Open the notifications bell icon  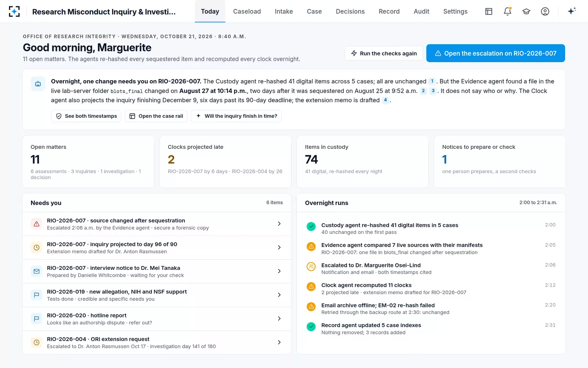click(x=508, y=11)
